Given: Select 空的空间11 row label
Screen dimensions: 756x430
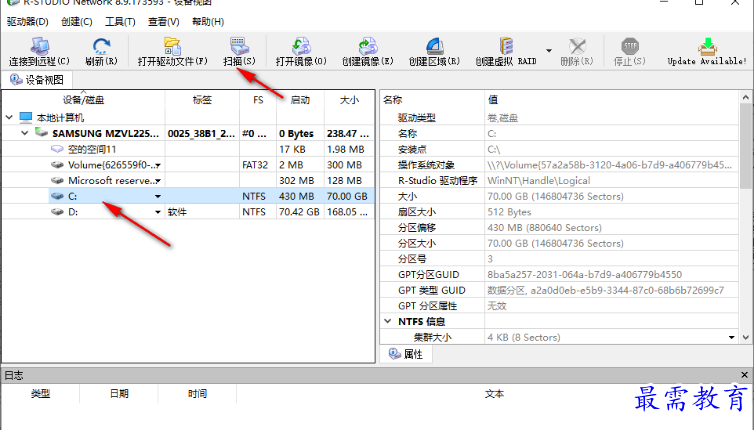Looking at the screenshot, I should point(92,149).
